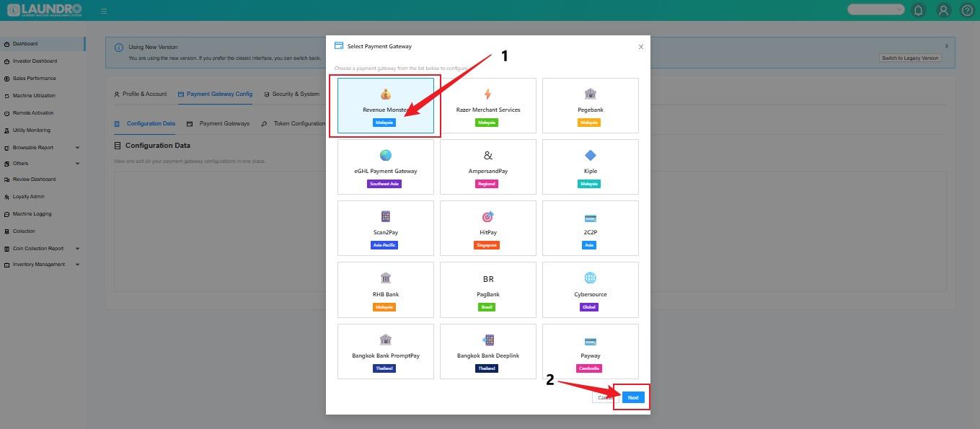Close the Select Payment Gateway dialog
The height and width of the screenshot is (429, 980).
(x=641, y=47)
